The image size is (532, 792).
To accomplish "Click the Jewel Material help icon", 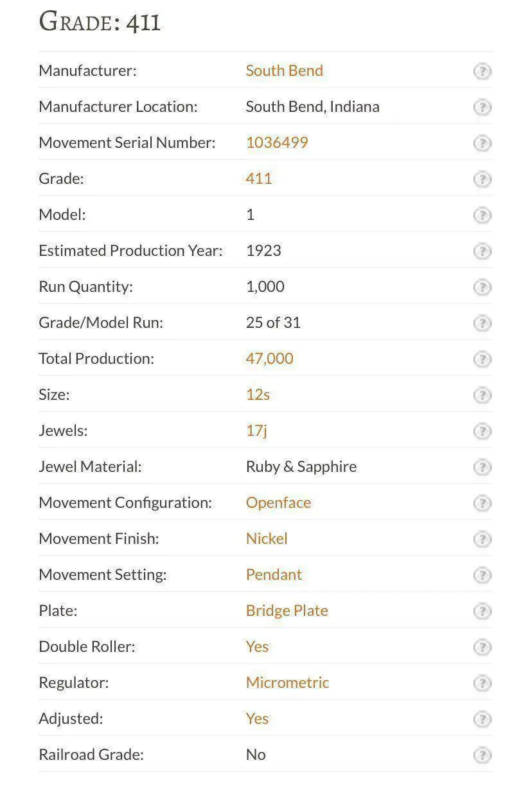I will pos(482,467).
